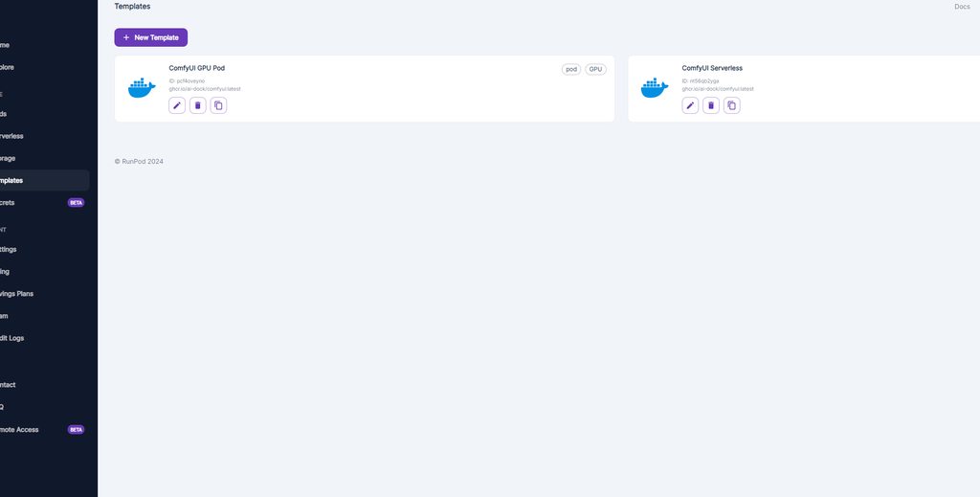Click the Docker logo on ComfyUI Serverless
The width and height of the screenshot is (980, 497).
(x=655, y=88)
